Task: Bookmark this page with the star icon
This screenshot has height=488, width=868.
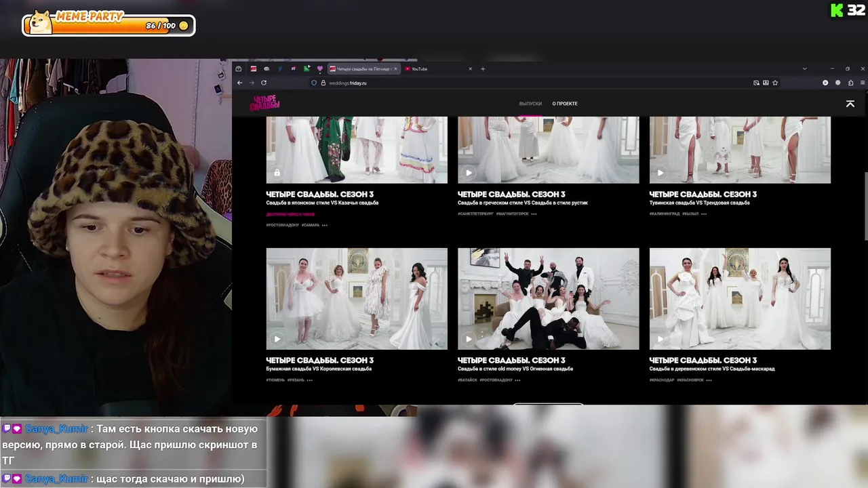Action: click(775, 83)
